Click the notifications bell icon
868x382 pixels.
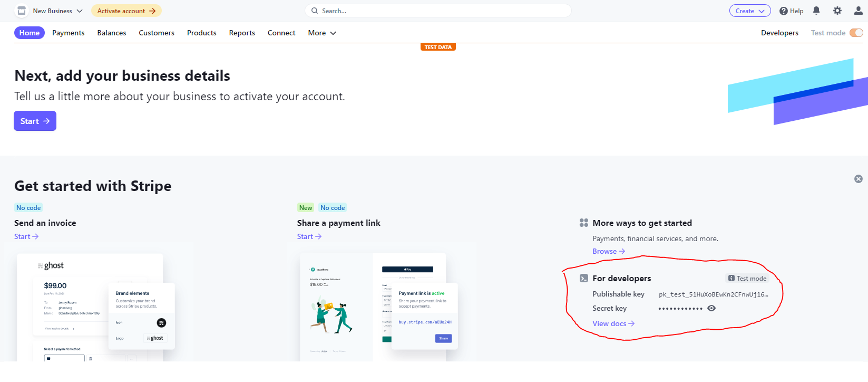click(816, 11)
